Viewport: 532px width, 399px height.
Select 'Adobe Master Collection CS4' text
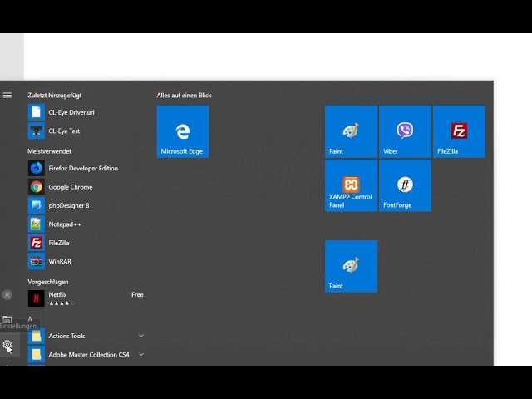pos(89,355)
